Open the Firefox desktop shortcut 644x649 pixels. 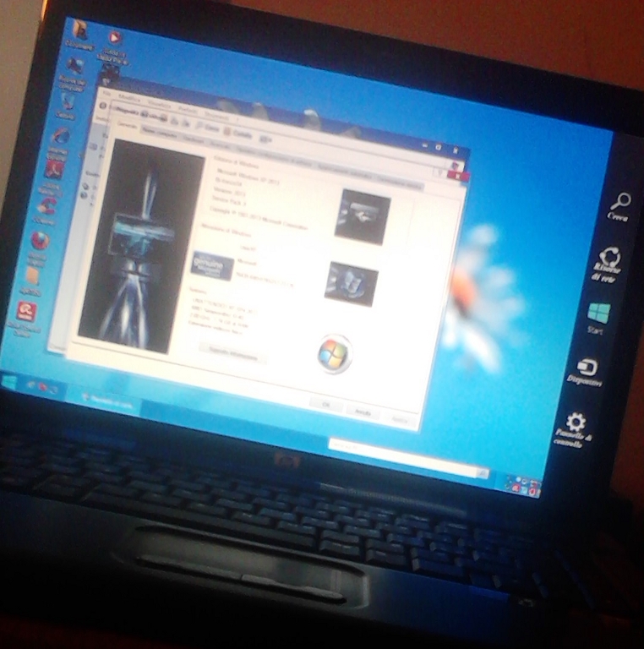coord(39,241)
